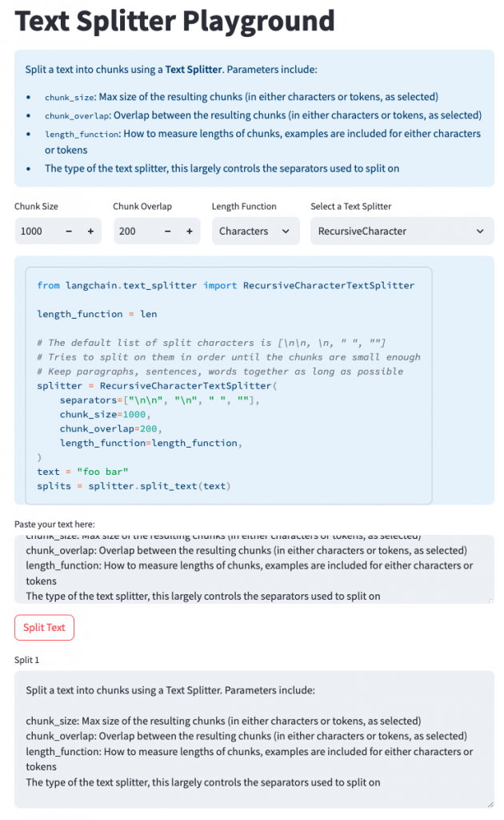Click the Chunk Size field showing 1000
Screen dimensions: 504x820
36,231
